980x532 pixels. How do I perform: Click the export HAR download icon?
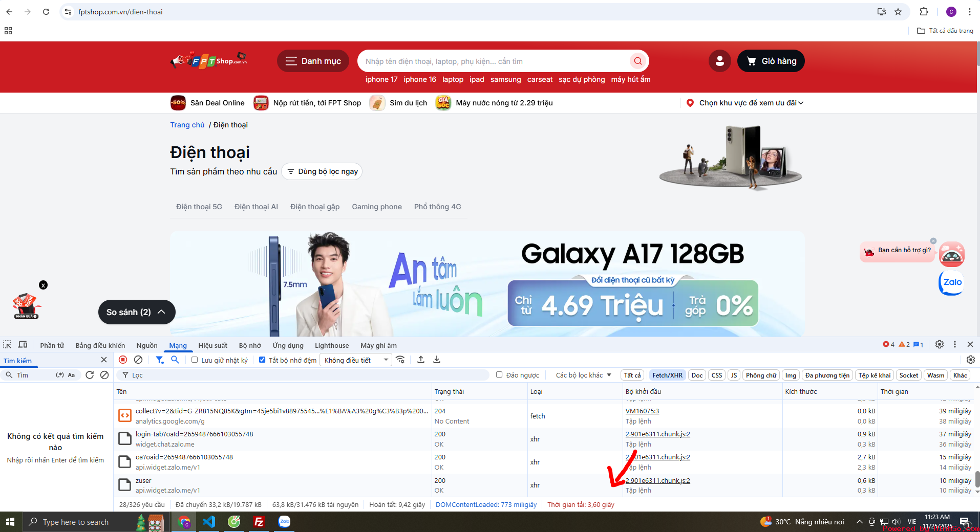point(437,360)
